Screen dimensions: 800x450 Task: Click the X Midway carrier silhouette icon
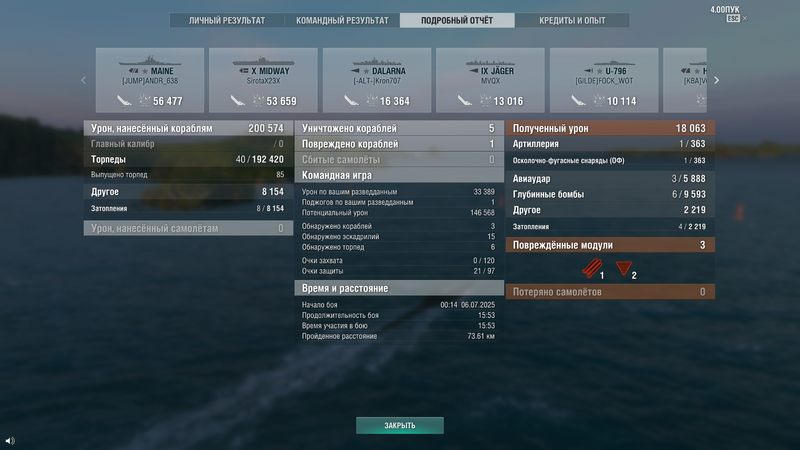[x=263, y=62]
